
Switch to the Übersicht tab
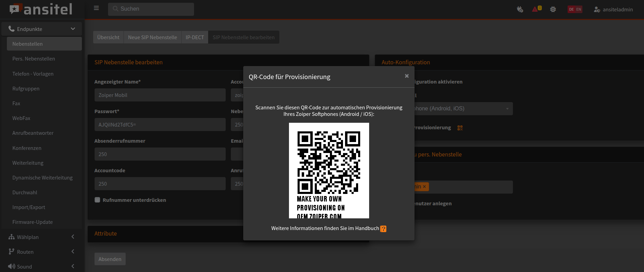[x=108, y=37]
